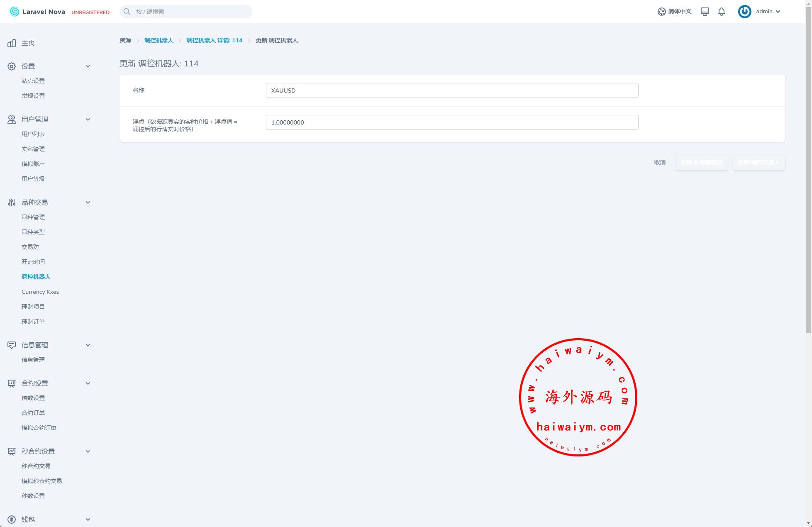Click the 用户管理 users icon
The width and height of the screenshot is (812, 527).
click(x=12, y=120)
